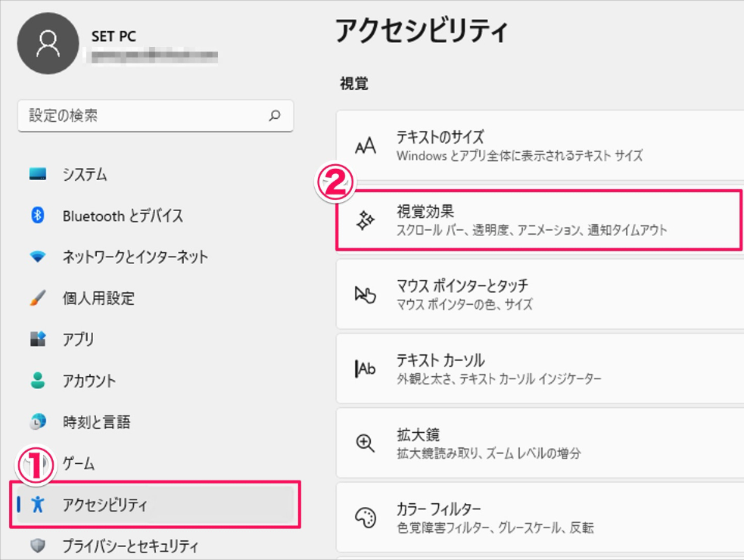The width and height of the screenshot is (744, 560).
Task: Open the テキストのサイズ settings
Action: [x=539, y=146]
